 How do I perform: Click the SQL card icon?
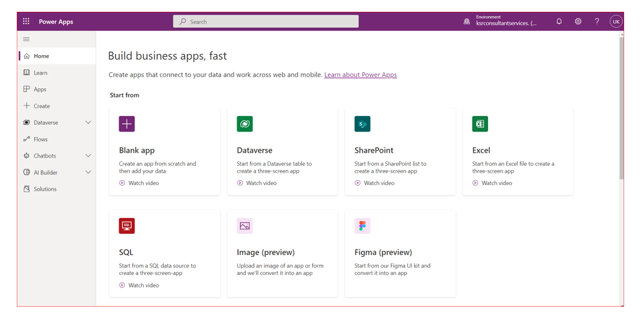coord(127,225)
